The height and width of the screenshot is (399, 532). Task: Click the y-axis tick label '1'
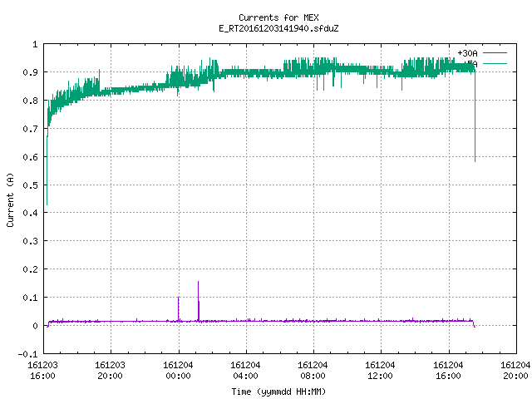tap(35, 44)
